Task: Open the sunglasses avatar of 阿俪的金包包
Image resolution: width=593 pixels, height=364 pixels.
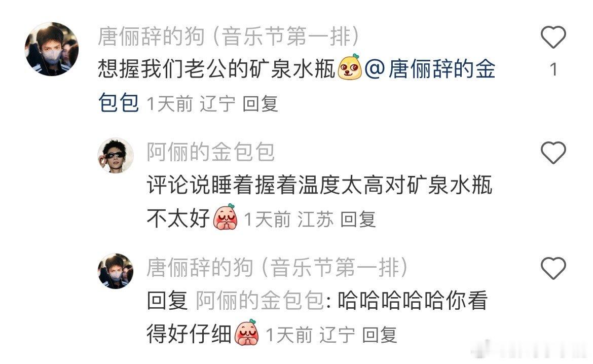Action: coord(116,156)
